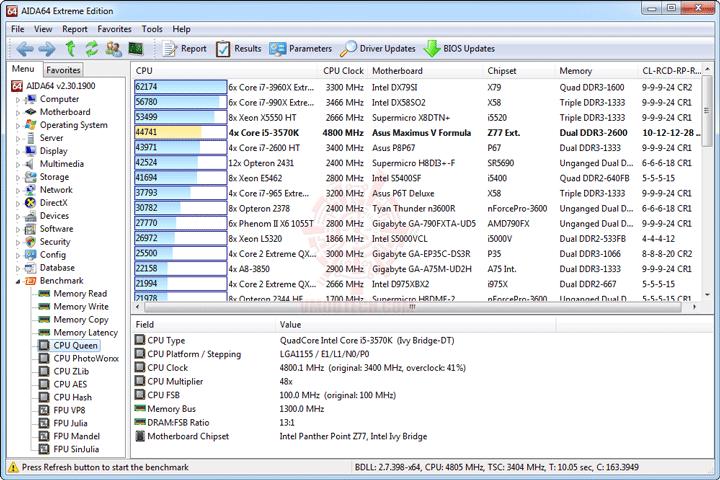Select the Software icon in the tree
This screenshot has height=480, width=720.
tap(30, 229)
